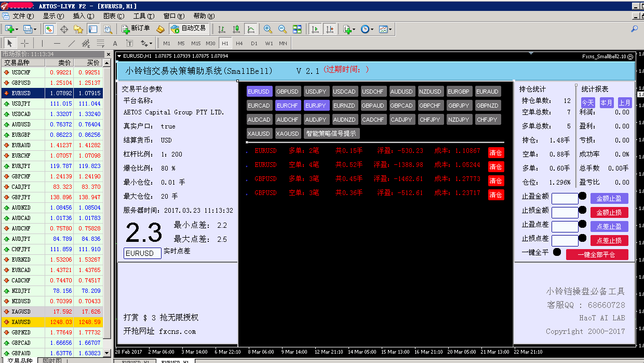This screenshot has height=363, width=644.
Task: Select the Fibonacci retracement tool
Action: pyautogui.click(x=101, y=43)
